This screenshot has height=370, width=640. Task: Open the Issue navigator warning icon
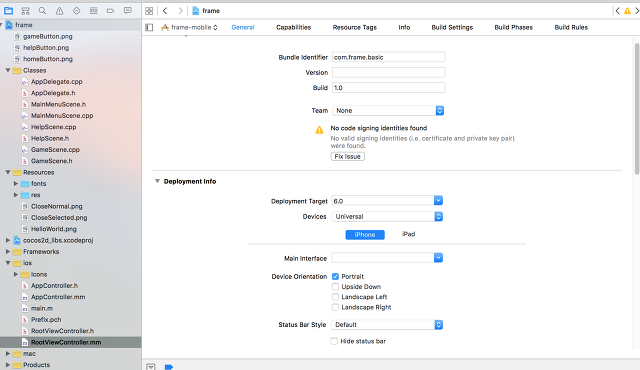coord(60,11)
